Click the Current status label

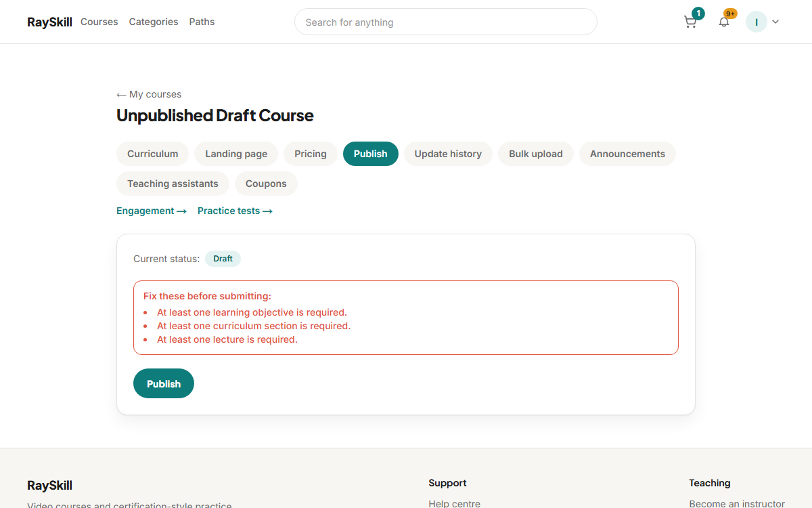pos(166,259)
